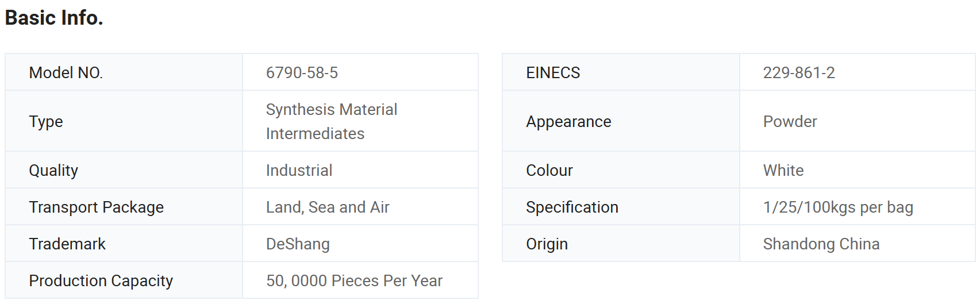Select the Transport Package label
This screenshot has height=304, width=980.
point(97,207)
